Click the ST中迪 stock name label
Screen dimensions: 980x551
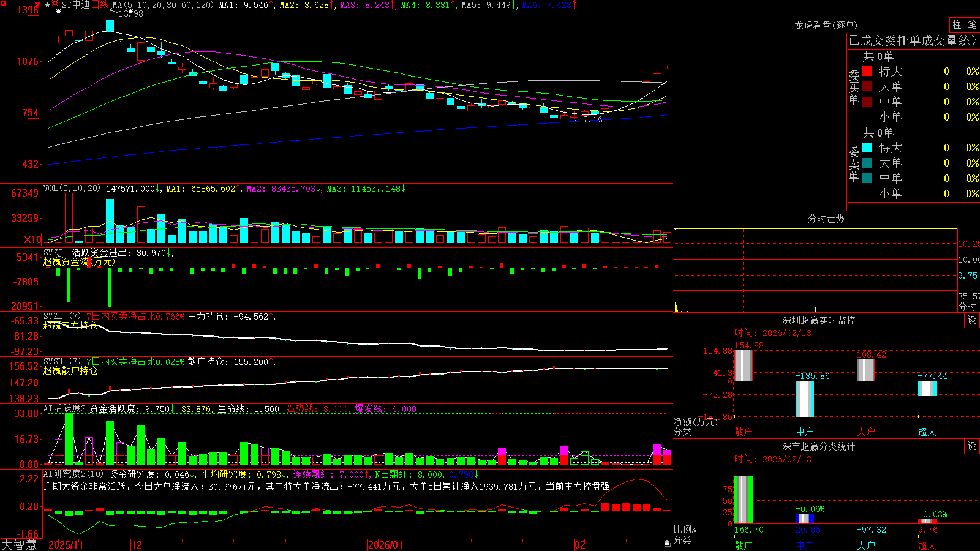click(76, 5)
